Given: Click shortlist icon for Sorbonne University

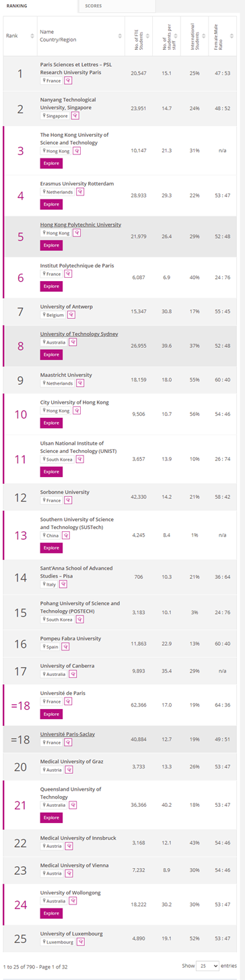Looking at the screenshot, I should (x=68, y=500).
